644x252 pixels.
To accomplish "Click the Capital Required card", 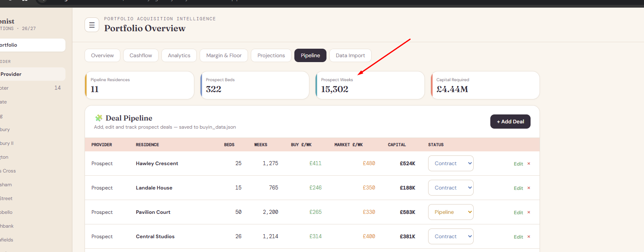I will coord(485,85).
